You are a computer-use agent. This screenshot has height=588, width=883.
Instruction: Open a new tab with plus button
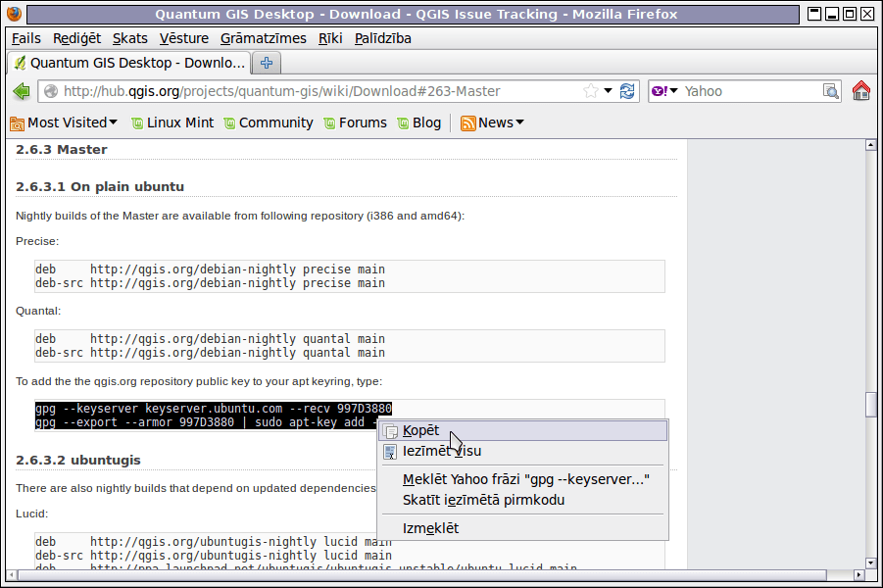pyautogui.click(x=267, y=63)
